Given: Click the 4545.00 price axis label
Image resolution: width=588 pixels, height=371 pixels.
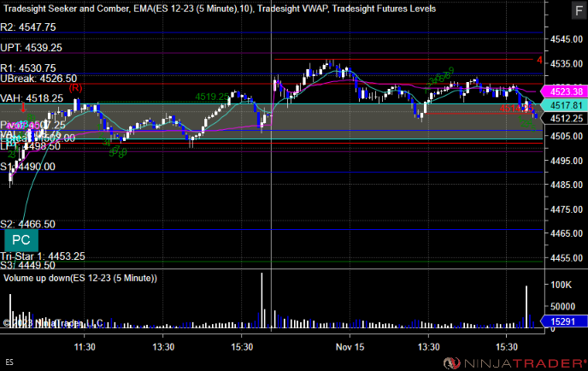Looking at the screenshot, I should tap(567, 39).
